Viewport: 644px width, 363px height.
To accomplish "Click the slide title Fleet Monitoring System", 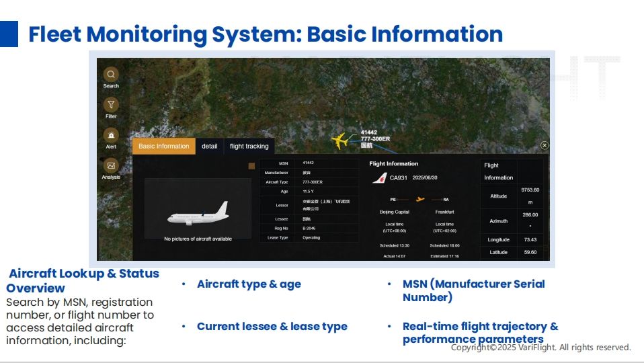I will pos(266,34).
